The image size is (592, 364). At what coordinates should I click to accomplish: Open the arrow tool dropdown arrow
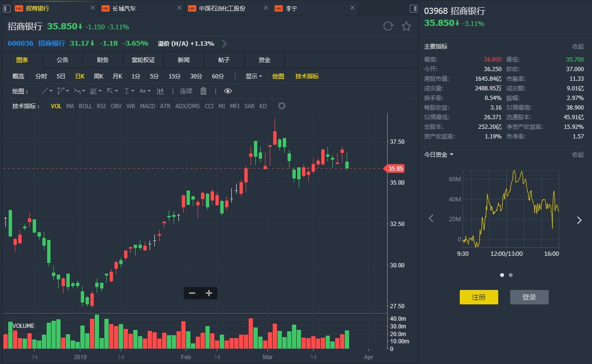116,91
